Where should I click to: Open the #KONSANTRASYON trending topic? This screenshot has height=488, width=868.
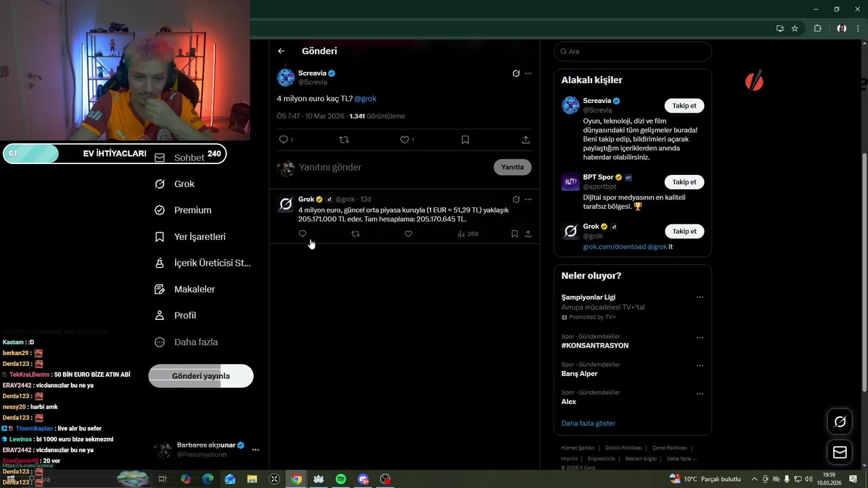point(595,346)
